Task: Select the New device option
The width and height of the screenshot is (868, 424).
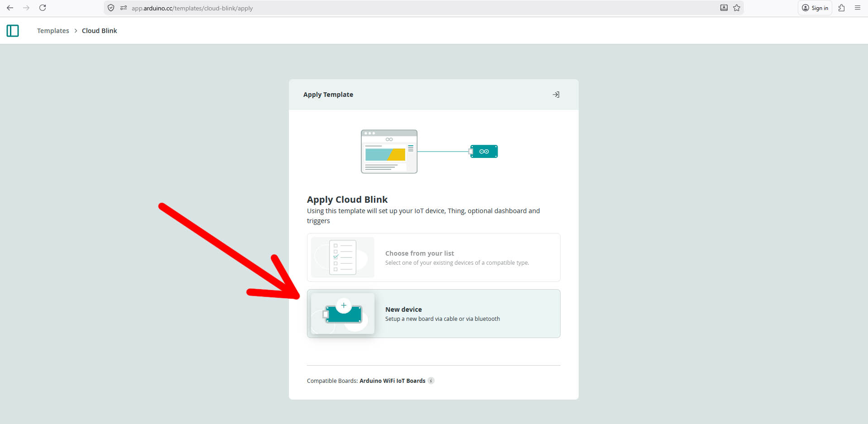Action: pyautogui.click(x=433, y=314)
